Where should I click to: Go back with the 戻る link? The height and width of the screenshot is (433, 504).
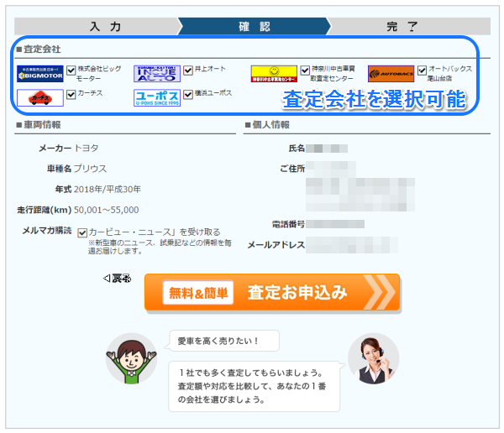click(117, 278)
